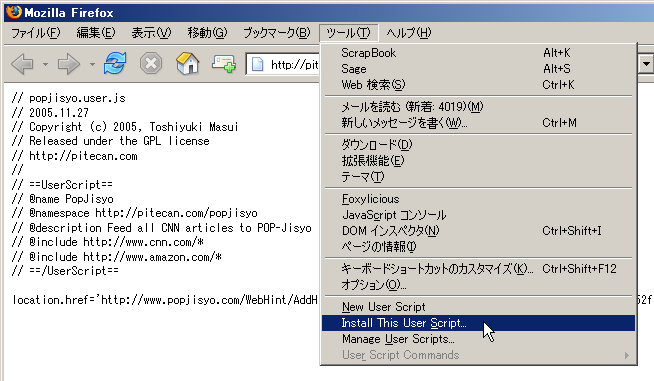
Task: Click the Released under the GPL license line
Action: 111,141
